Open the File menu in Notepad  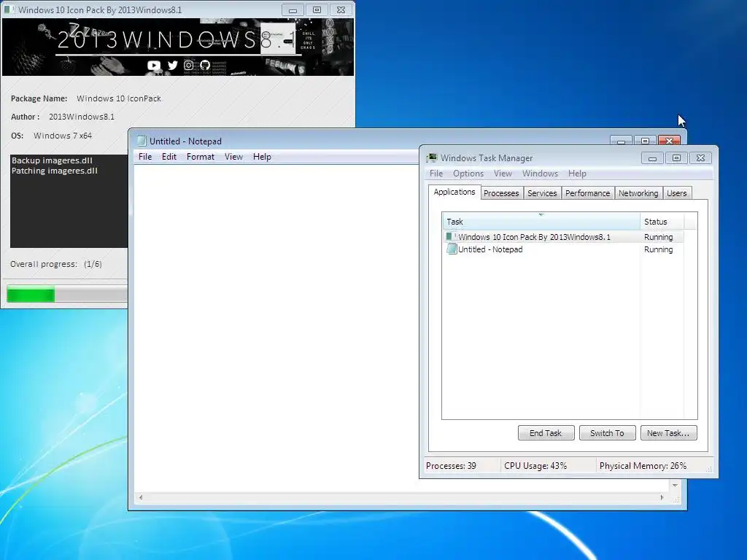coord(145,157)
